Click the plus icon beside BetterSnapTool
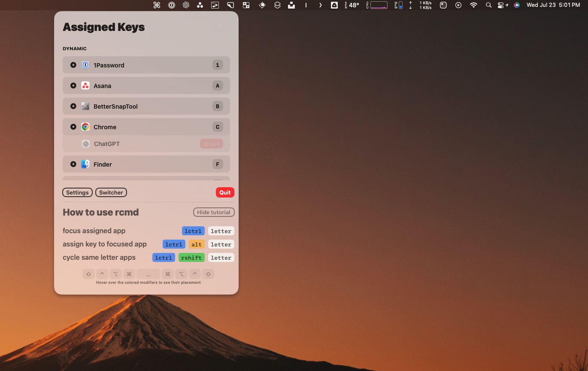Viewport: 588px width, 371px height. pos(73,106)
